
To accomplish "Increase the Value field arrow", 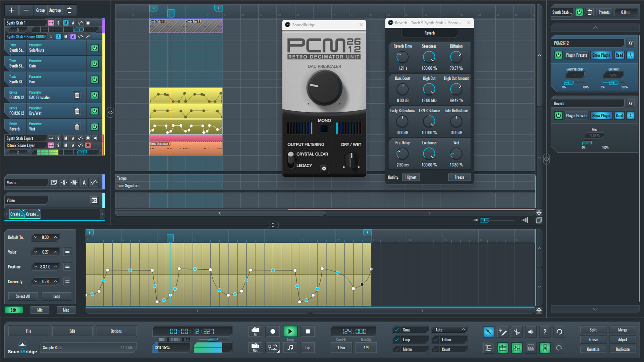I will 56,252.
